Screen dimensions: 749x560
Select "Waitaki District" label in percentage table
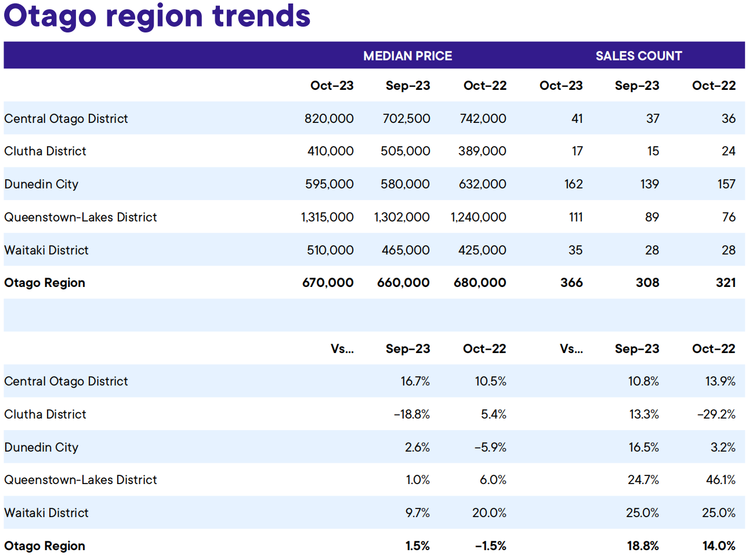tap(46, 512)
